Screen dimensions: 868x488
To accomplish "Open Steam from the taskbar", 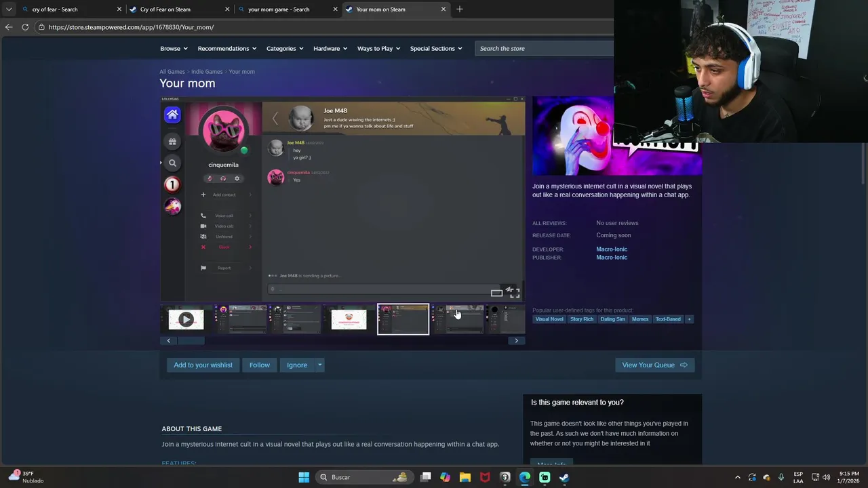I will click(x=564, y=477).
